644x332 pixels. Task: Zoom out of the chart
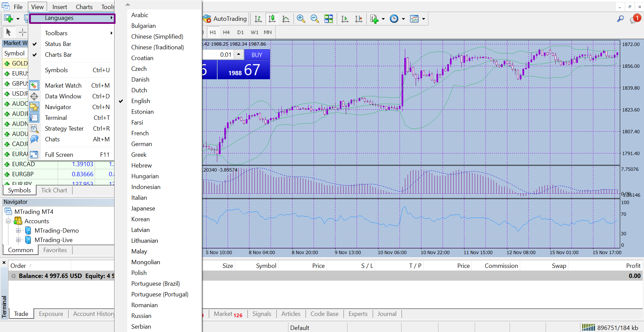click(x=315, y=19)
